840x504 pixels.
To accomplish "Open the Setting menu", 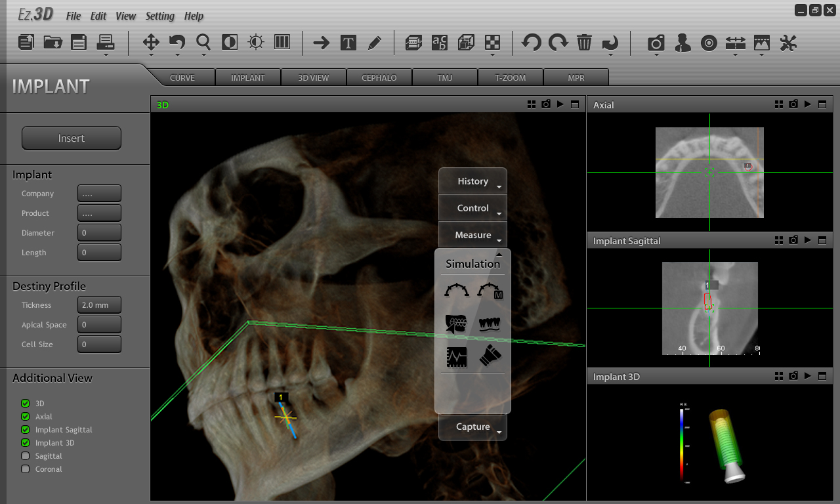I will click(160, 16).
